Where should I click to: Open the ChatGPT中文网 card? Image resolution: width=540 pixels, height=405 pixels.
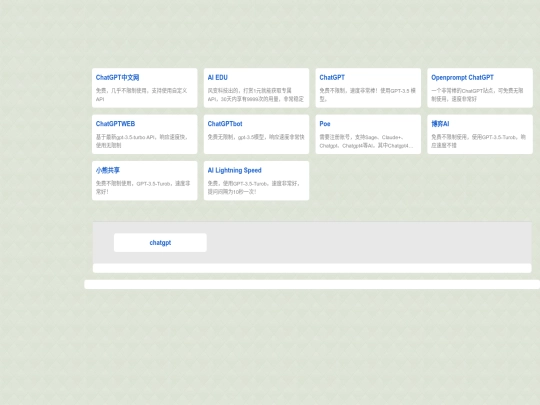point(145,88)
